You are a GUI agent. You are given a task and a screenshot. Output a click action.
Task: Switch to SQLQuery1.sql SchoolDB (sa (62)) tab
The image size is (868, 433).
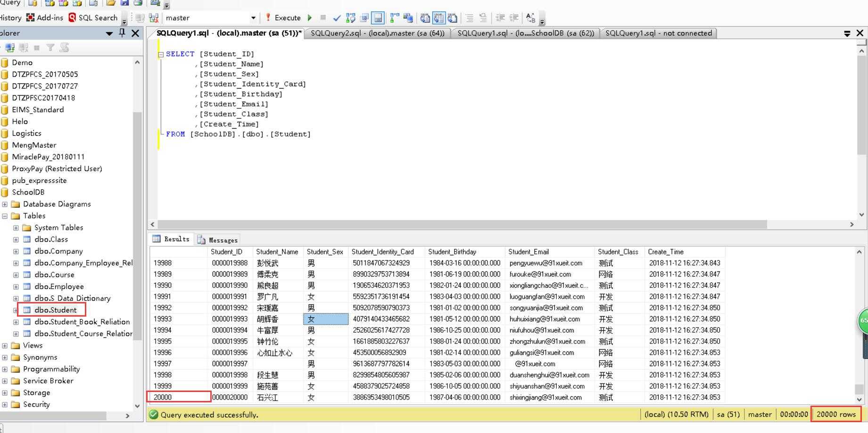[x=525, y=33]
